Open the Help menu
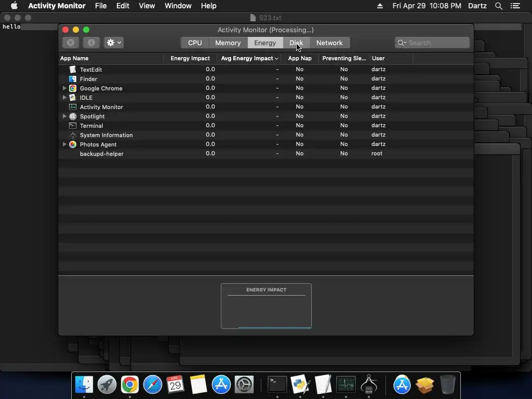Screen dimensions: 532x399 point(208,6)
